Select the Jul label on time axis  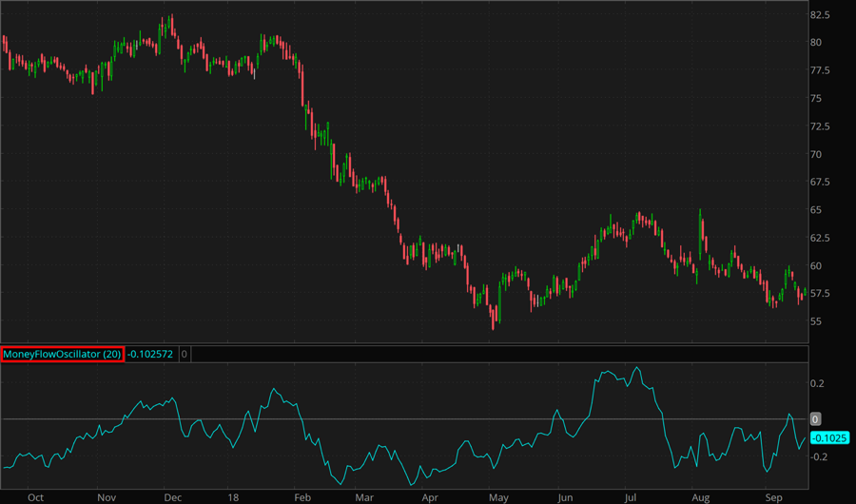[632, 496]
